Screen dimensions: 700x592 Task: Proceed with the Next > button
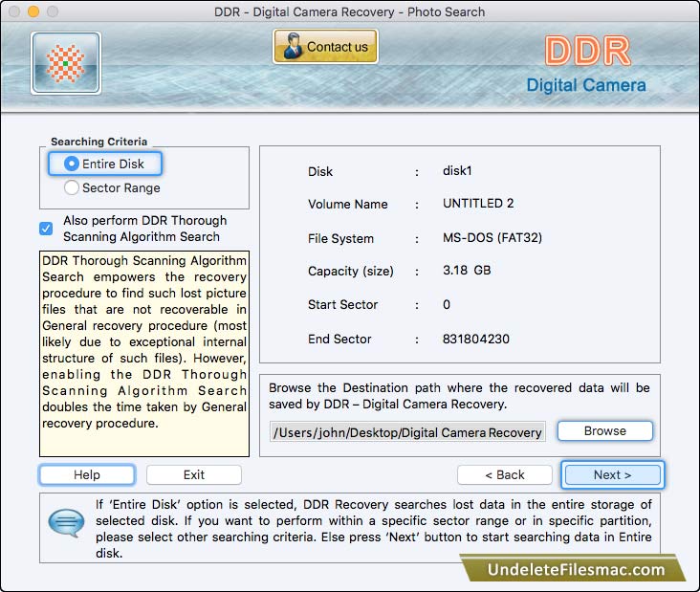click(x=612, y=474)
